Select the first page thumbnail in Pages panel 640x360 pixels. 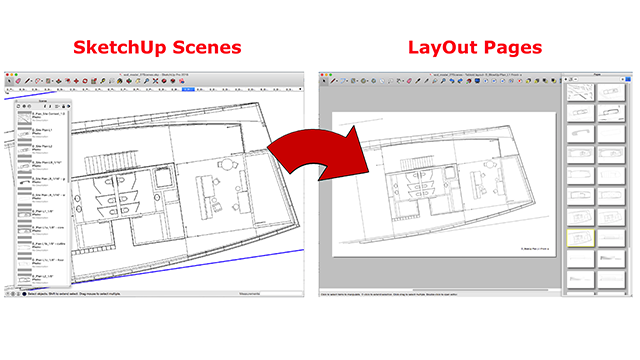[x=580, y=92]
